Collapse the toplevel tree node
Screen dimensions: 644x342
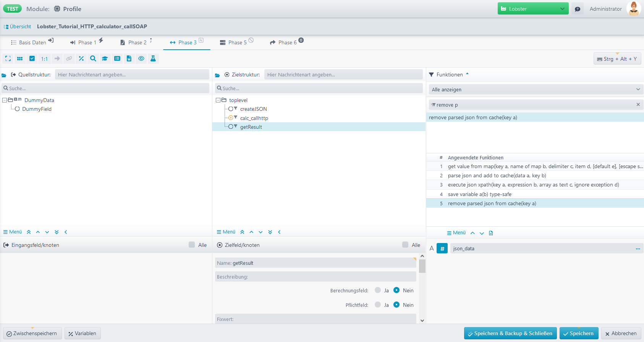218,100
